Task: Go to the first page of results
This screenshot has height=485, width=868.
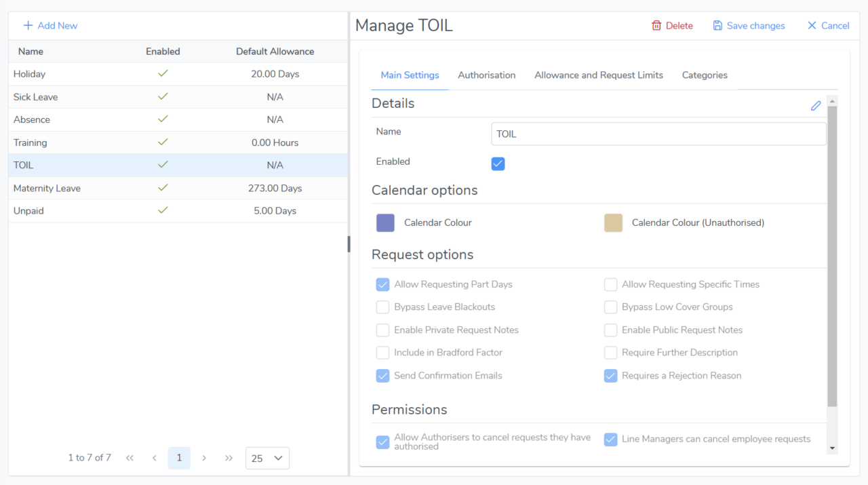Action: (130, 459)
